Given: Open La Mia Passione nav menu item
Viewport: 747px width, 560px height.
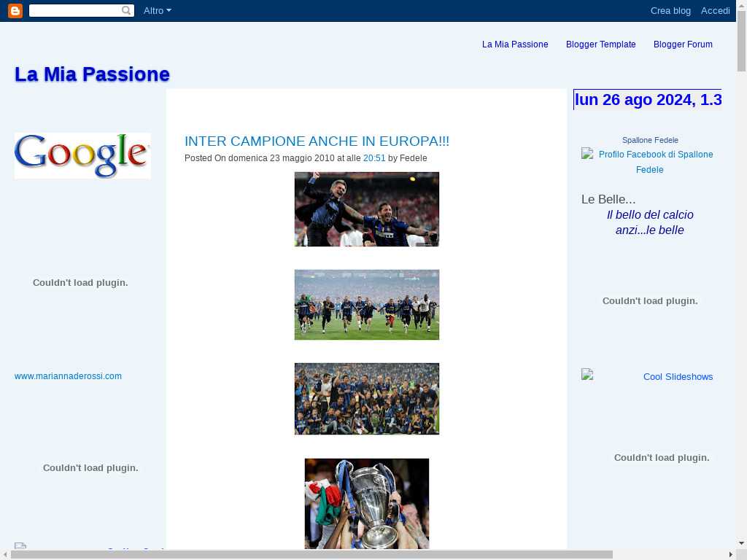Looking at the screenshot, I should [x=515, y=44].
